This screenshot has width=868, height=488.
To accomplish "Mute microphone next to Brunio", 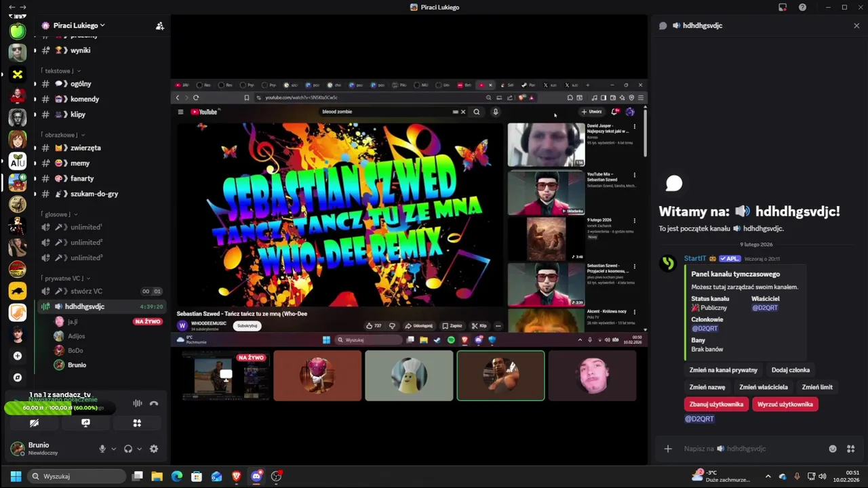I will [x=102, y=449].
